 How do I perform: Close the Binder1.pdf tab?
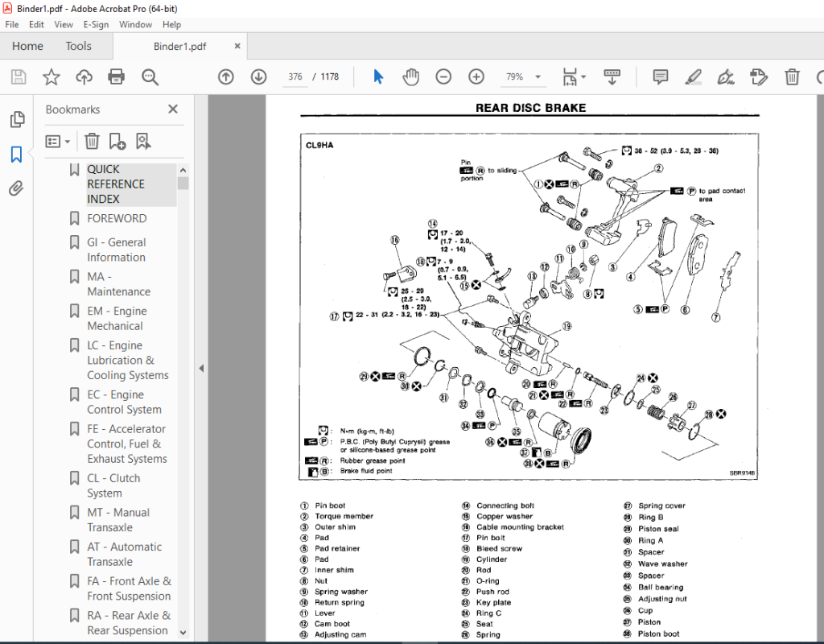click(237, 46)
